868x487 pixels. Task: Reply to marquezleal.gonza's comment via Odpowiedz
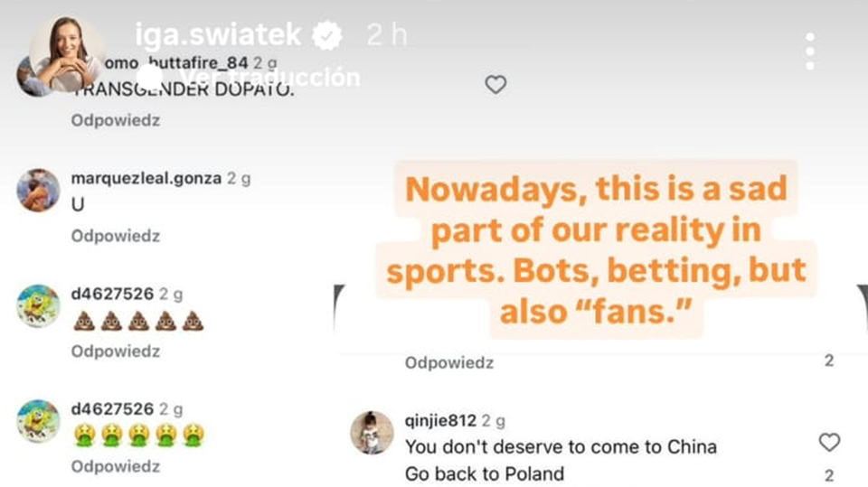pyautogui.click(x=116, y=236)
